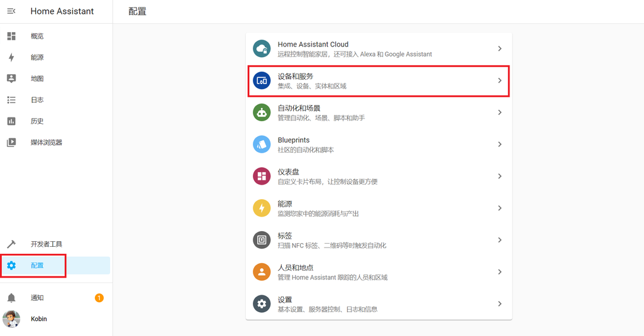Open 通知 notifications label
This screenshot has height=336, width=644.
tap(37, 298)
